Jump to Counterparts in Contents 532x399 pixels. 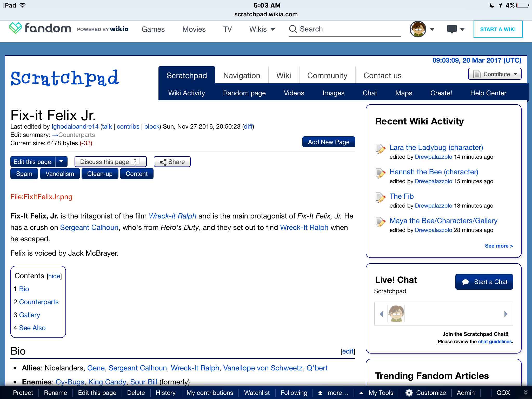point(39,302)
